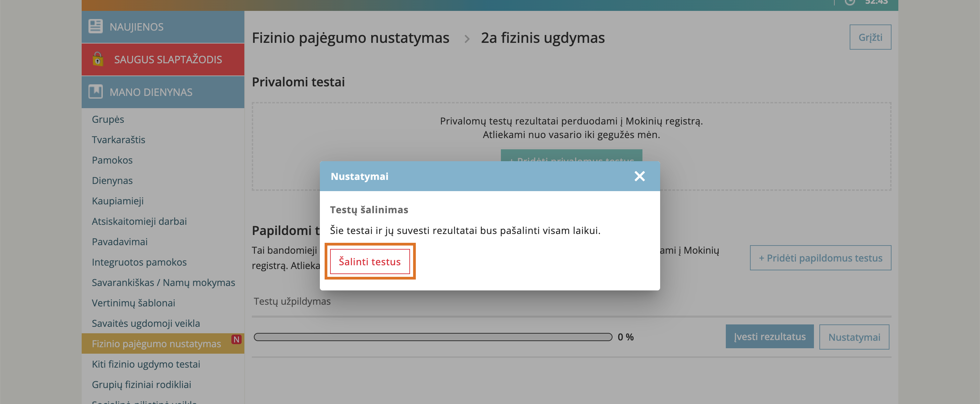The height and width of the screenshot is (404, 980).
Task: Click the red N badge icon
Action: coord(236,339)
